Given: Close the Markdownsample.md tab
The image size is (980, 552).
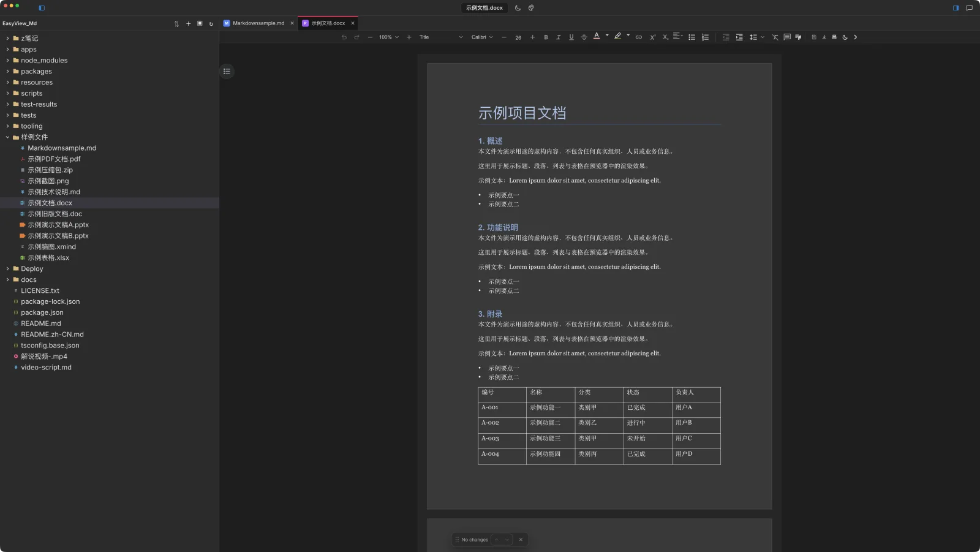Looking at the screenshot, I should pos(292,23).
